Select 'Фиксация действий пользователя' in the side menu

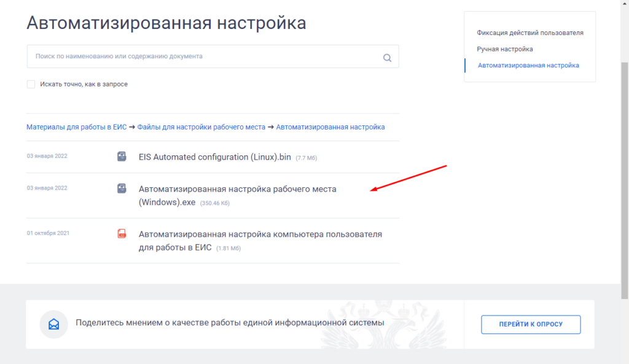click(530, 33)
